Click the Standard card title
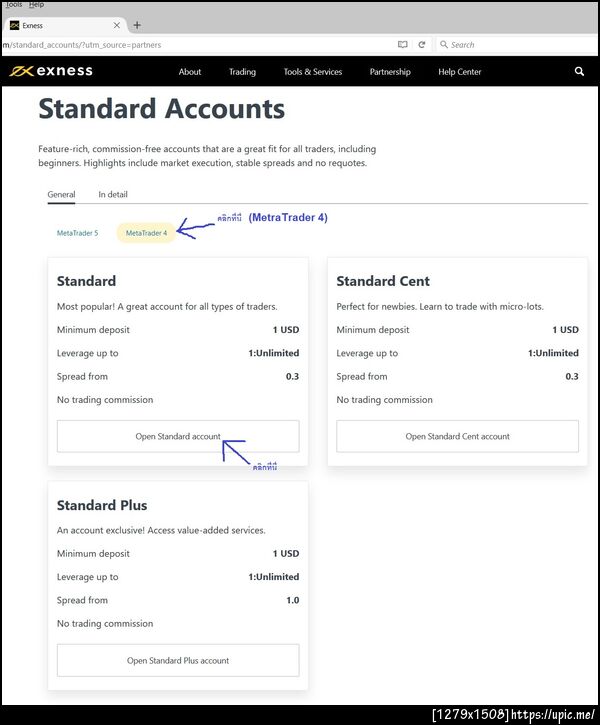The image size is (600, 725). 86,281
